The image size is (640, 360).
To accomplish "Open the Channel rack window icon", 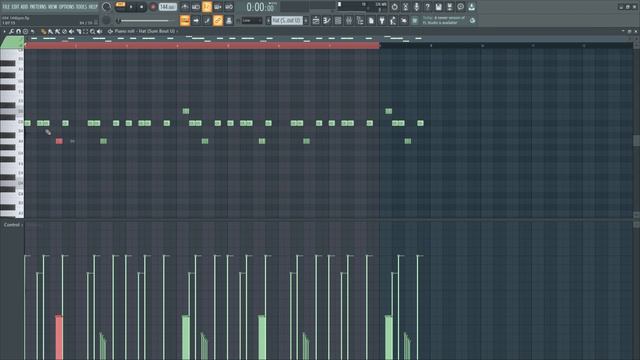I will (x=338, y=20).
